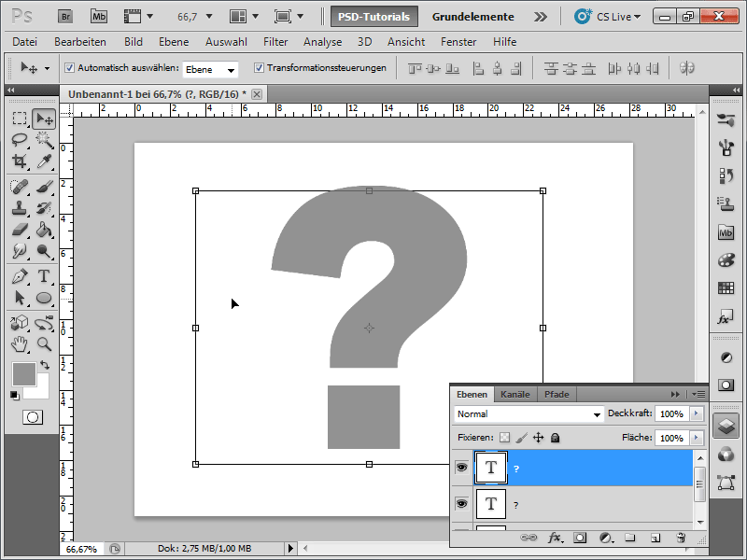
Task: Open the Layers panel options menu
Action: (x=698, y=394)
